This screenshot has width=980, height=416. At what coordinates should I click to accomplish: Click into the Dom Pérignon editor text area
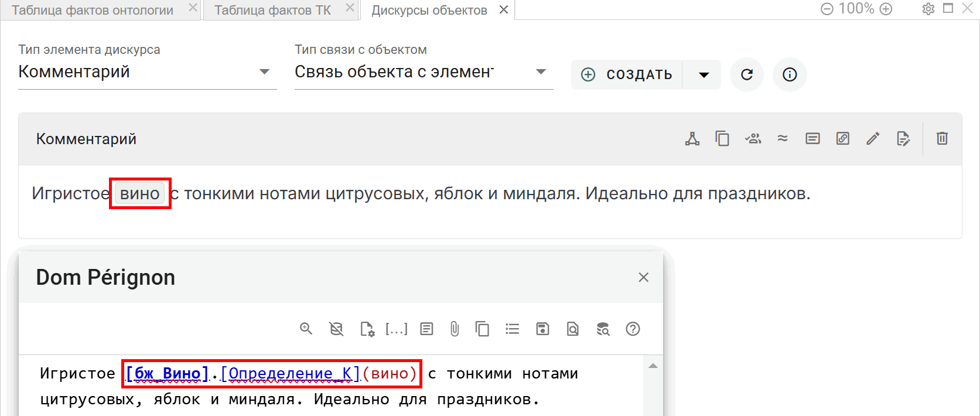click(x=331, y=386)
